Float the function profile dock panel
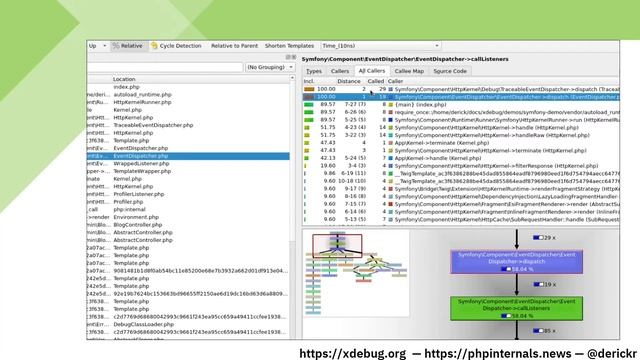Viewport: 640px width, 360px height. point(288,57)
